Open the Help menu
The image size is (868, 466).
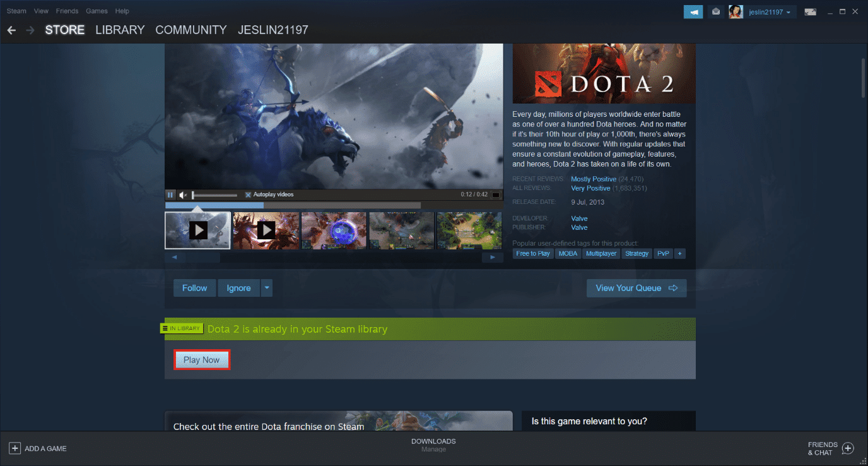(122, 11)
